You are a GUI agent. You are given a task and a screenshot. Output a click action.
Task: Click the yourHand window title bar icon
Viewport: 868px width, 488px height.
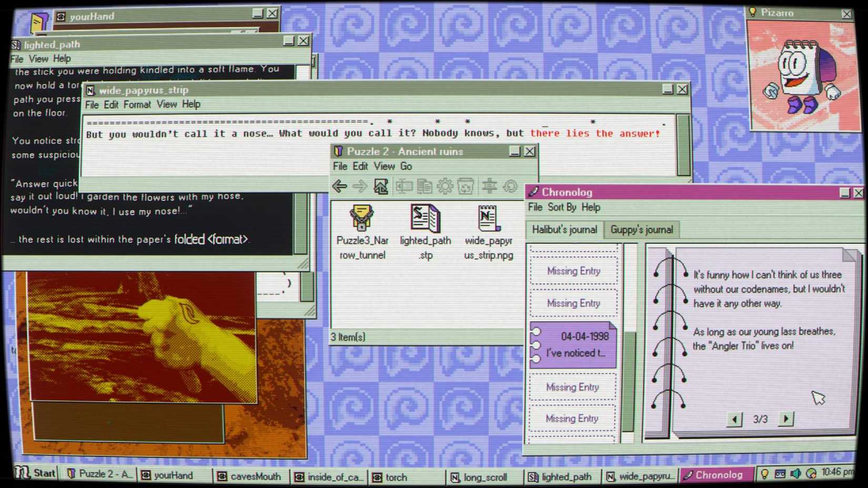(x=61, y=17)
